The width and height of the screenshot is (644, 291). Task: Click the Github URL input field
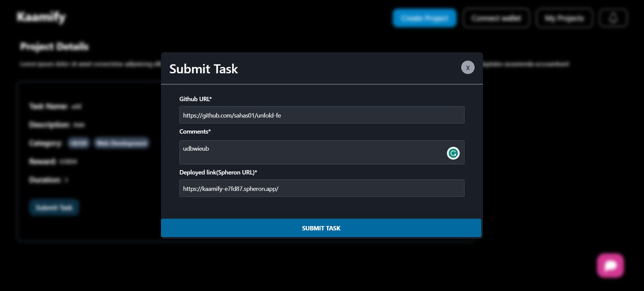pos(322,115)
